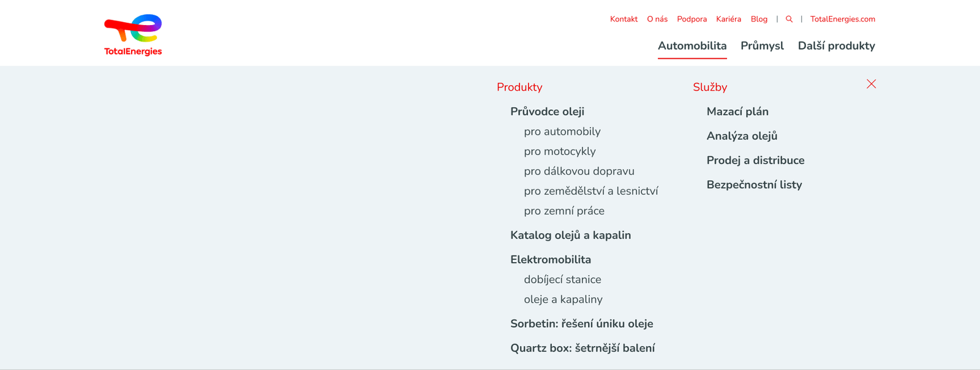The image size is (980, 370).
Task: Select Průvodce oleji in the menu
Action: (x=547, y=111)
